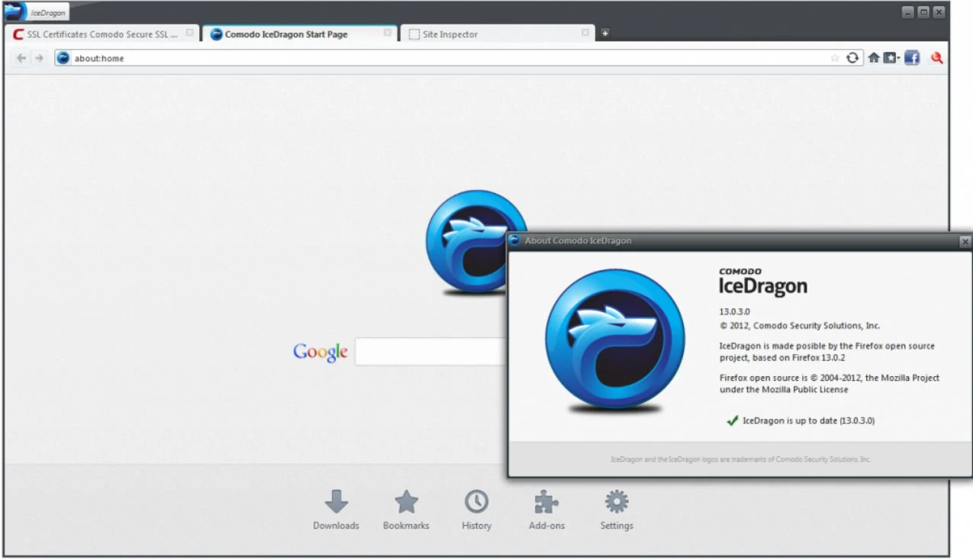The image size is (973, 560).
Task: Open the IceDragon application menu button
Action: [37, 12]
